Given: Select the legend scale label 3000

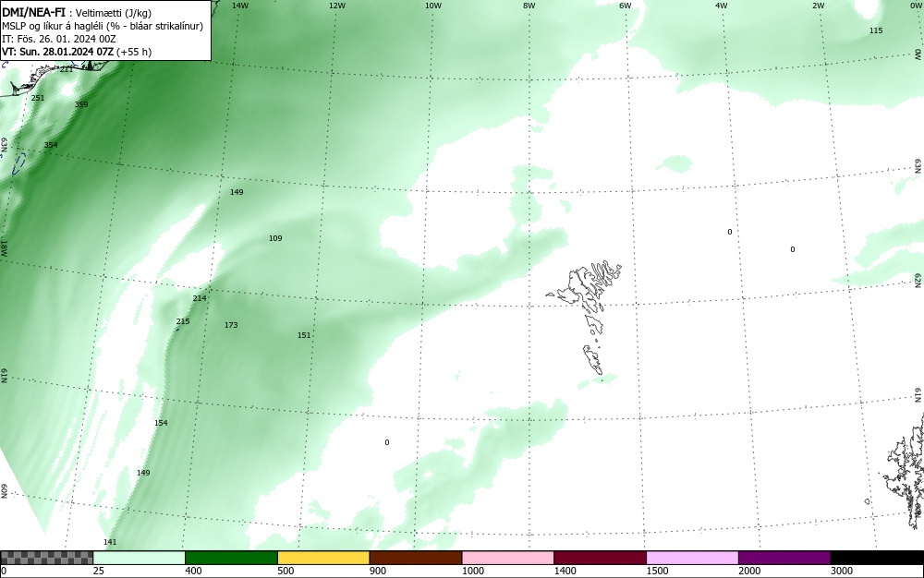Looking at the screenshot, I should tap(842, 571).
